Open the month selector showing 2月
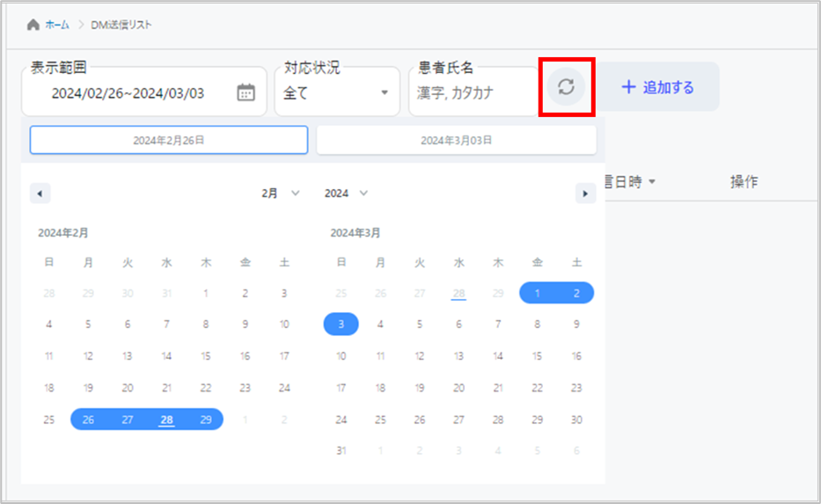The image size is (821, 504). 281,194
